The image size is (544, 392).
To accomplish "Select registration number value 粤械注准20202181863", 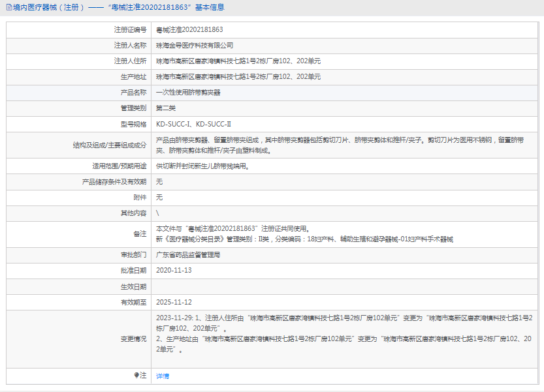I will (x=189, y=30).
